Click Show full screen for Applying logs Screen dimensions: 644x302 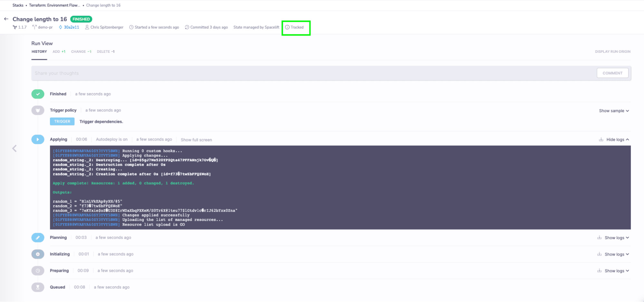196,140
